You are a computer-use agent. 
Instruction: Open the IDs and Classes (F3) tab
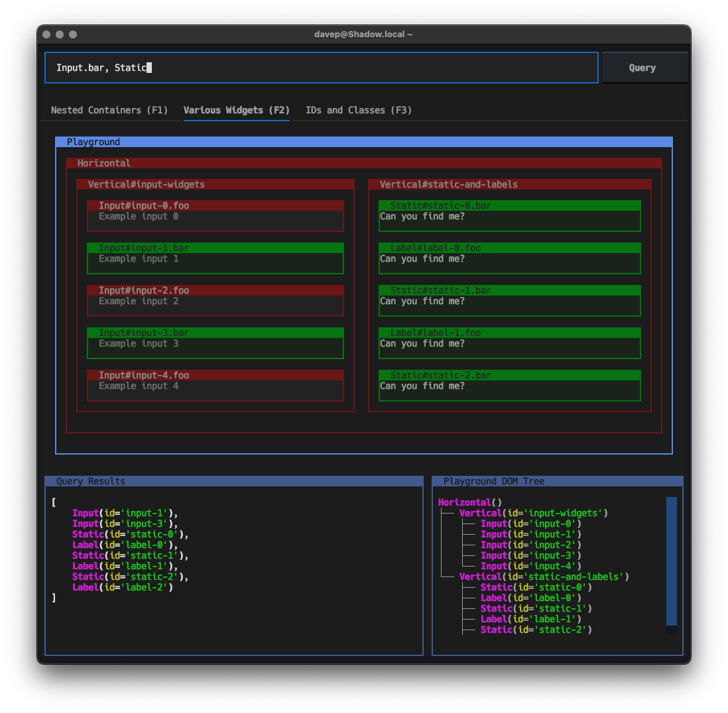pos(358,110)
